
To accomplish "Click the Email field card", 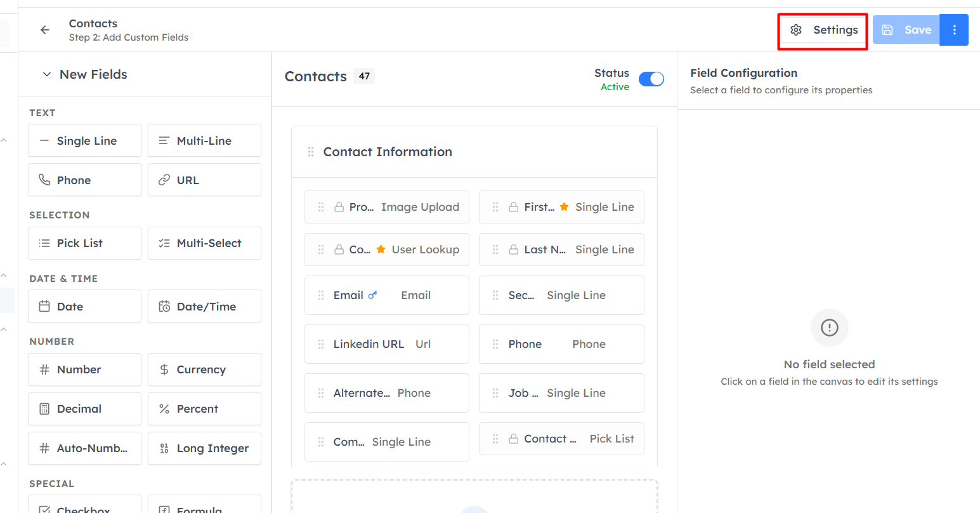I will 387,295.
